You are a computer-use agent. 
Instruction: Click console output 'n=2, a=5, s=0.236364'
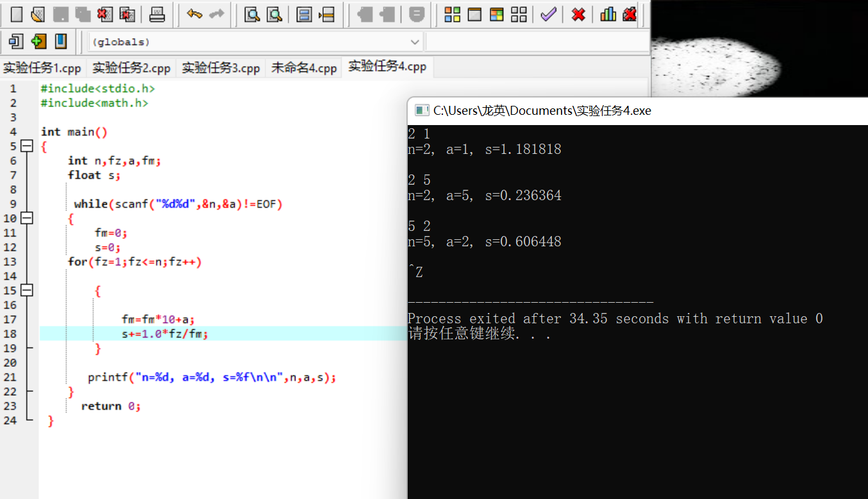pos(485,196)
